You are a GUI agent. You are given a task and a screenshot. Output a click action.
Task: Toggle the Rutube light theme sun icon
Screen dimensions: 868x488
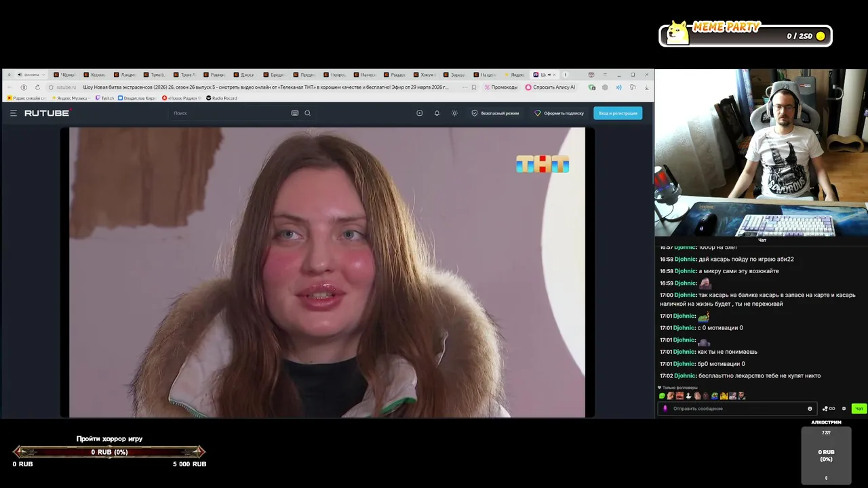click(454, 113)
